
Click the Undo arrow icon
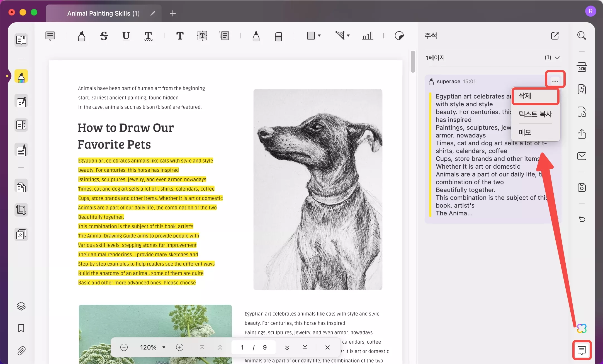(x=582, y=219)
